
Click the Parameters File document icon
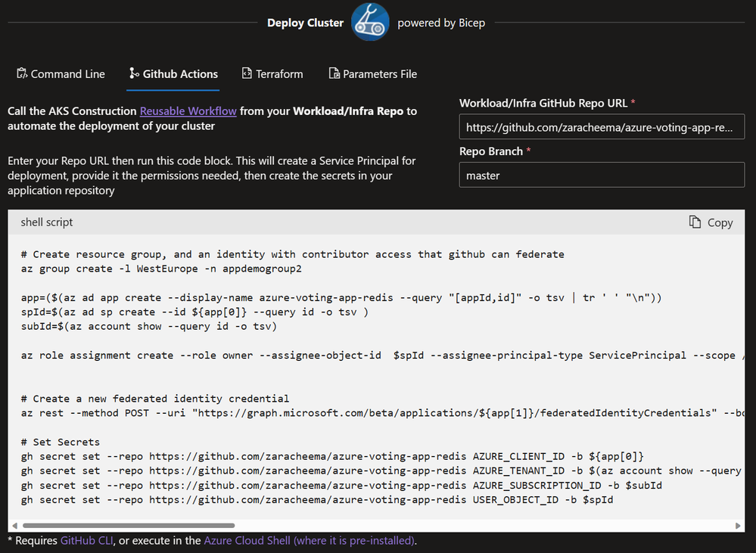click(334, 73)
